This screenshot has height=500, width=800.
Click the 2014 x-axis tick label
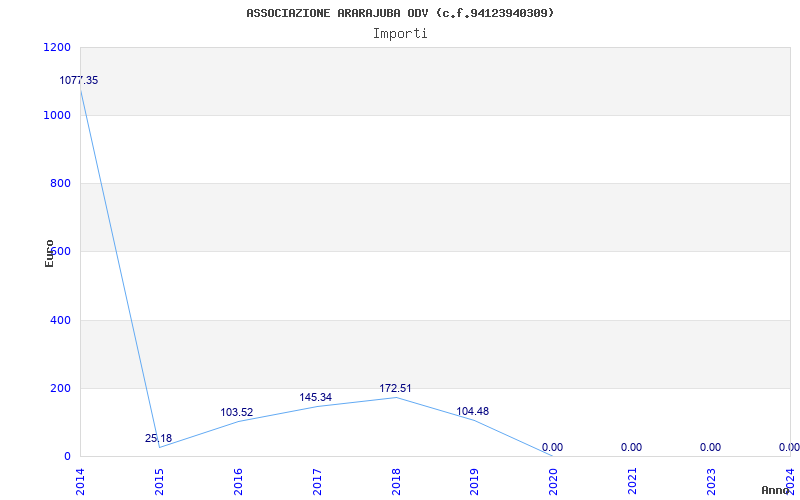click(x=81, y=481)
